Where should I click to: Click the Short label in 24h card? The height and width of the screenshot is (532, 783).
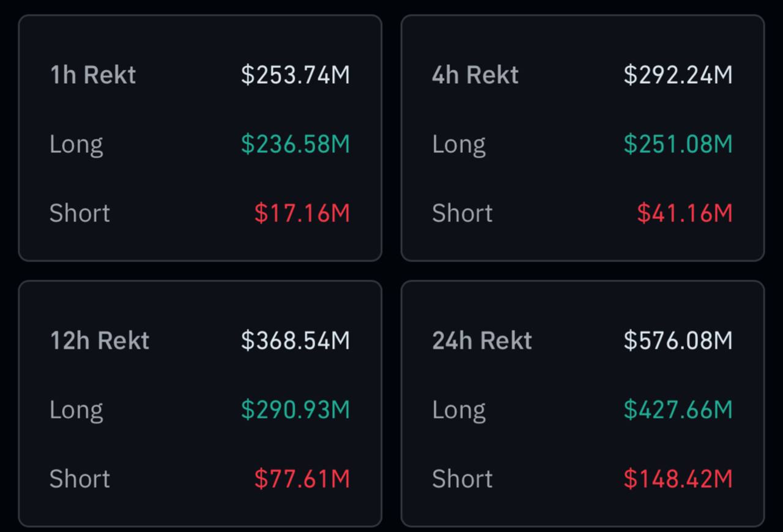(x=462, y=479)
